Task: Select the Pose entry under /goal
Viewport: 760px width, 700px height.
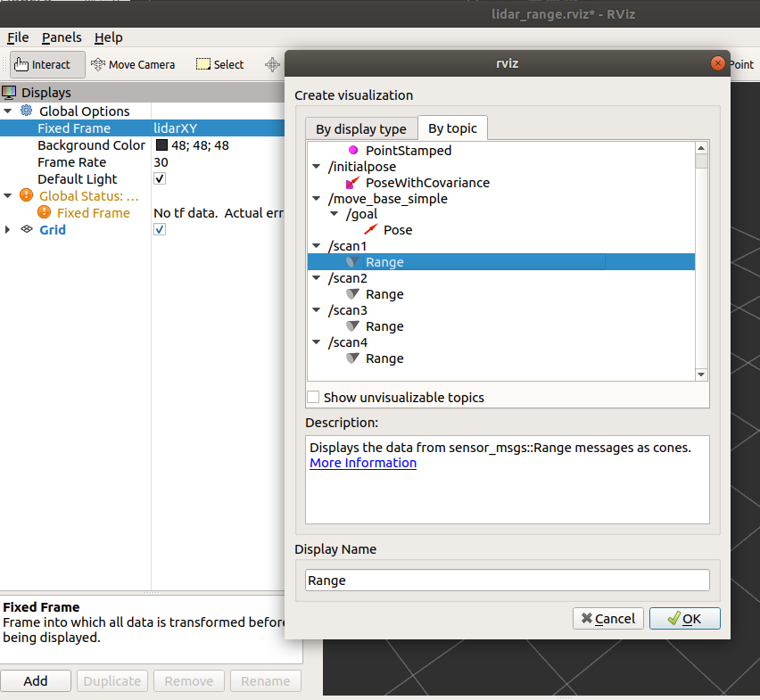Action: pos(398,230)
